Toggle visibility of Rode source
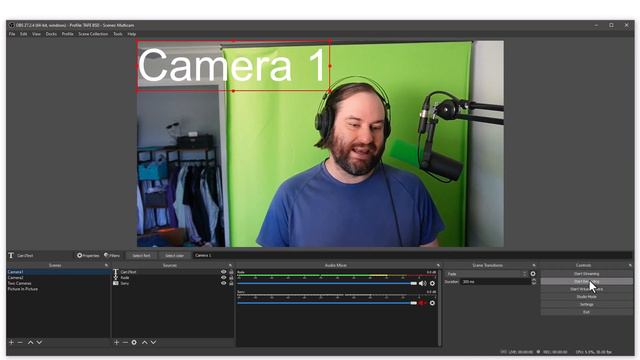 coord(223,278)
